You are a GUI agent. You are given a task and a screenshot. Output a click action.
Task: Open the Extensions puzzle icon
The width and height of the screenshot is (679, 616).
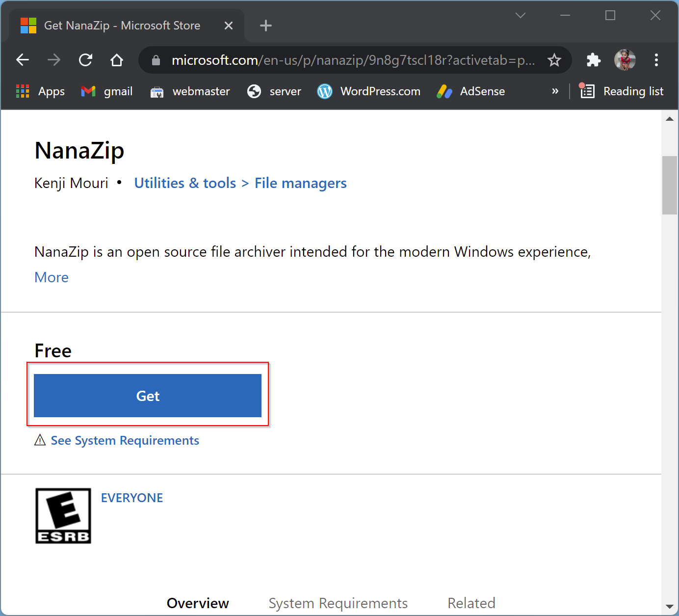[594, 60]
